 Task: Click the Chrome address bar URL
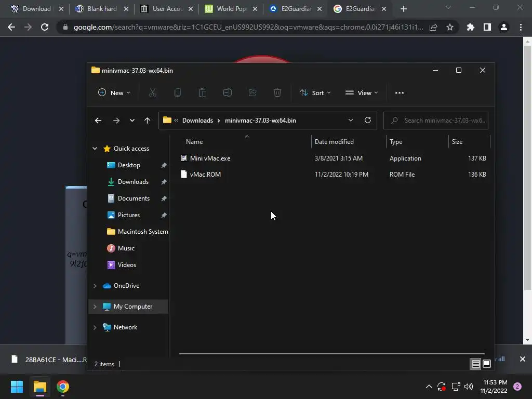248,27
